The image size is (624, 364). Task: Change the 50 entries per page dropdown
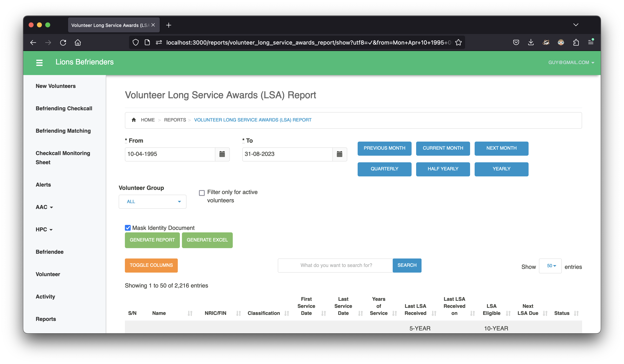click(x=550, y=266)
